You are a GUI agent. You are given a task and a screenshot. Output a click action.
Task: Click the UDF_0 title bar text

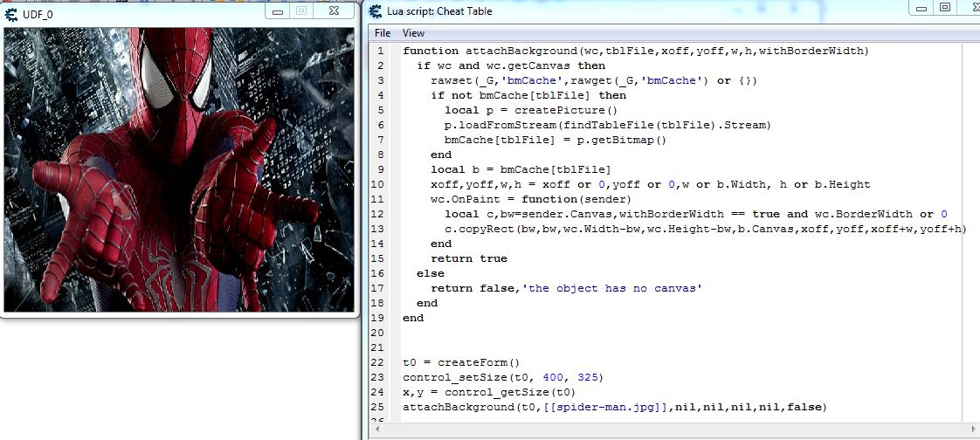click(38, 13)
